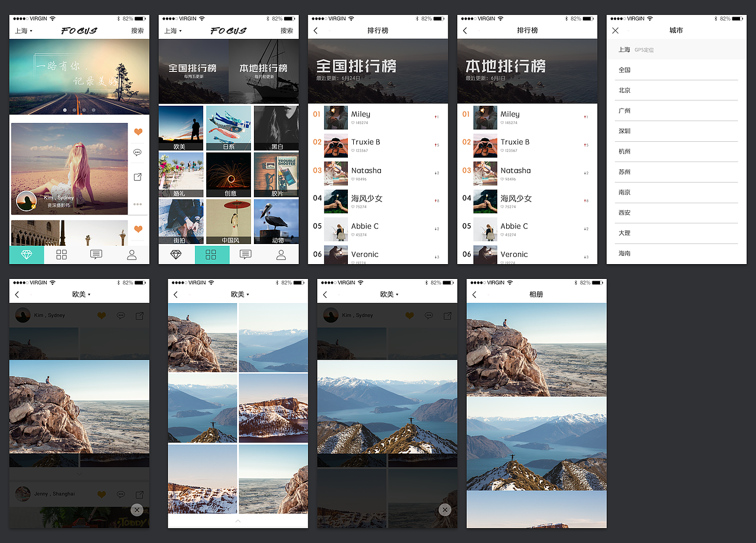This screenshot has width=756, height=543.
Task: Open the 日系 category thumbnail
Action: (x=229, y=128)
